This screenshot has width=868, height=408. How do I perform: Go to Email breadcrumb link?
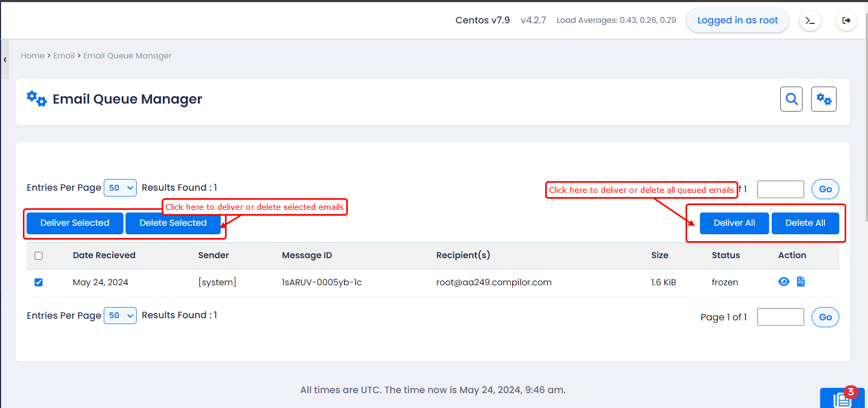64,56
